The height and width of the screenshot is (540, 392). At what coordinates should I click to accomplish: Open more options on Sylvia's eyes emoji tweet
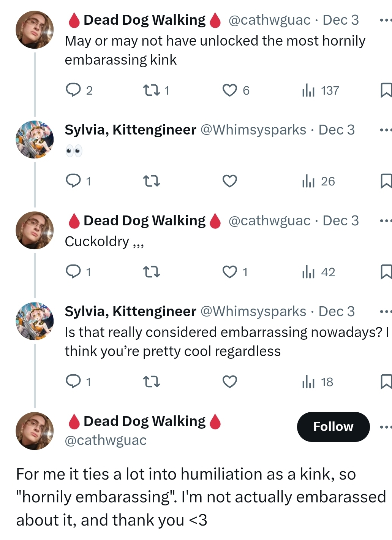[x=386, y=130]
